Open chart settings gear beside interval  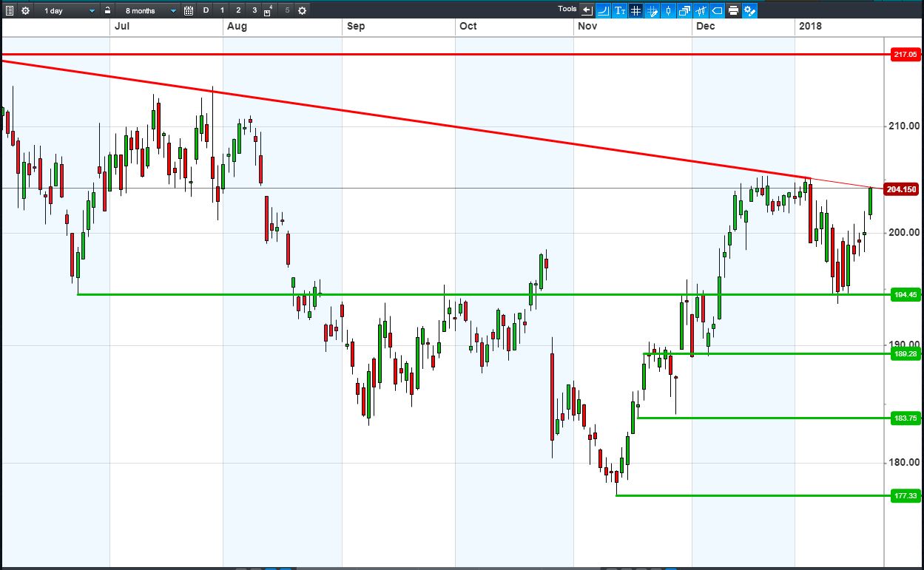(26, 10)
